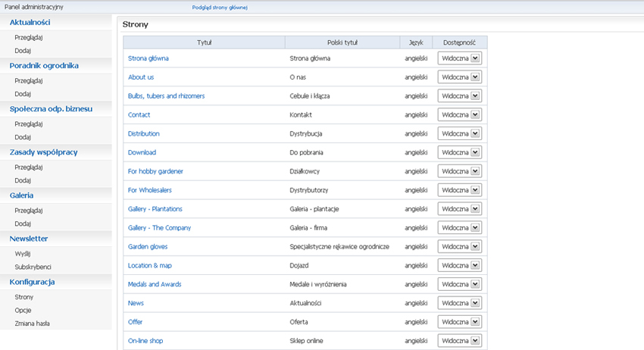Image resolution: width=644 pixels, height=350 pixels.
Task: Open the Zmiana hasła menu item
Action: (x=32, y=323)
